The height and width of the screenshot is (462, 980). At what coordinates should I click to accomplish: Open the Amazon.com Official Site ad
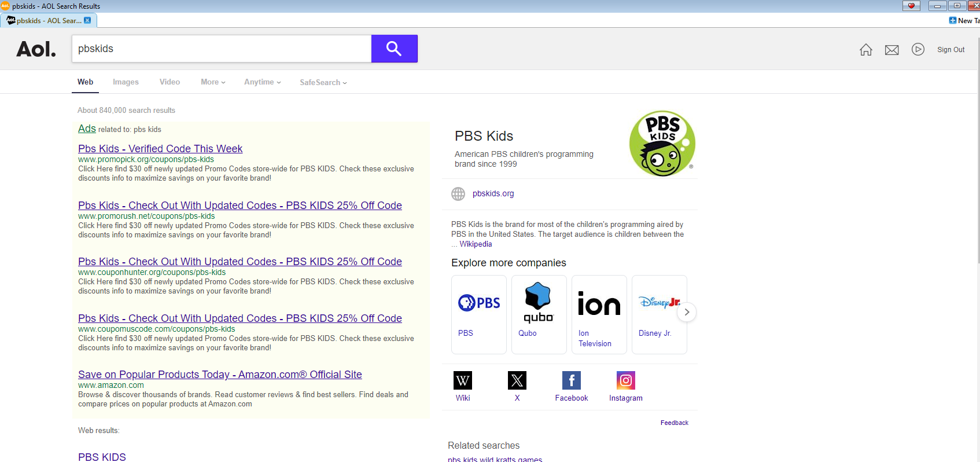click(220, 375)
